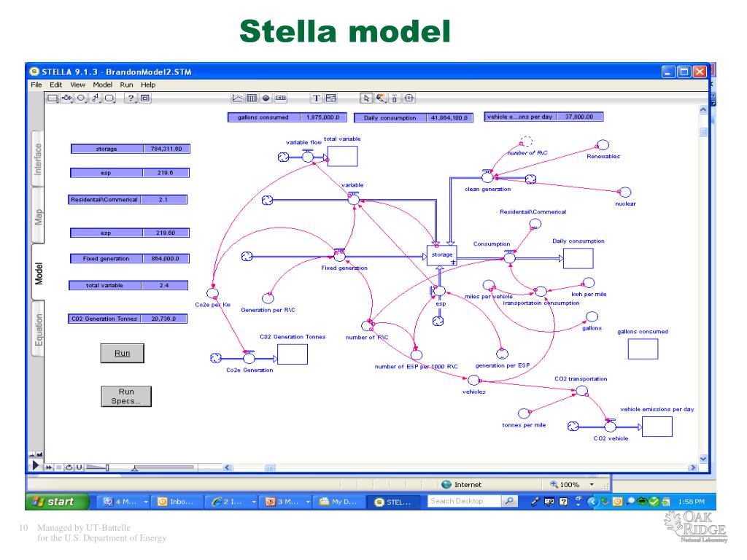Image resolution: width=747 pixels, height=560 pixels.
Task: Switch to the Interface layer tab
Action: pos(38,159)
